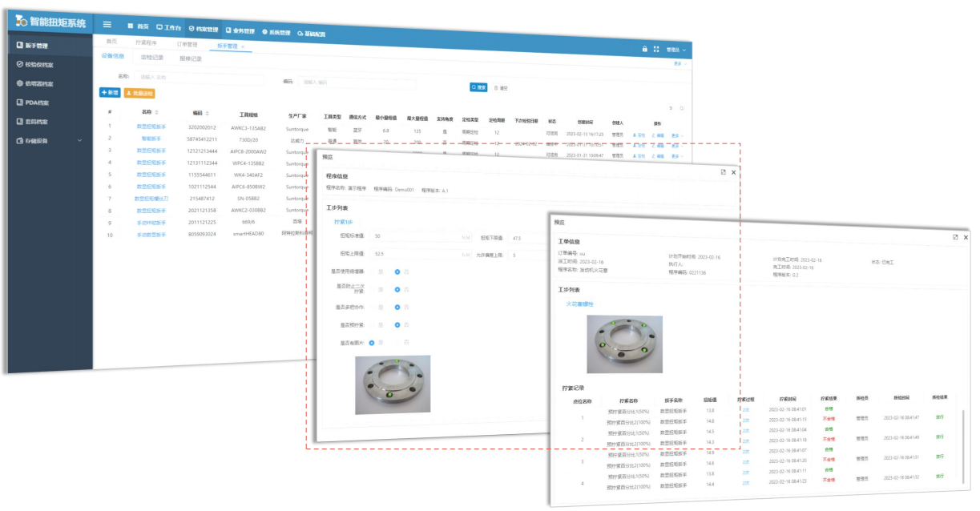
Task: Click the fullscreen icon in header
Action: click(656, 50)
